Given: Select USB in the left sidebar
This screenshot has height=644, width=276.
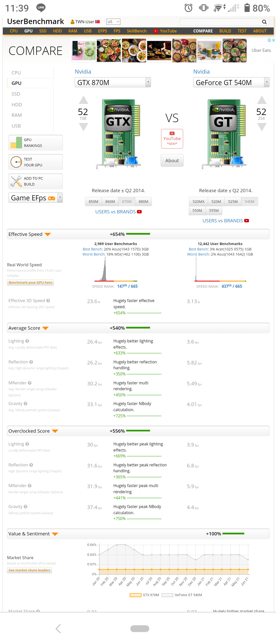Looking at the screenshot, I should (x=16, y=126).
